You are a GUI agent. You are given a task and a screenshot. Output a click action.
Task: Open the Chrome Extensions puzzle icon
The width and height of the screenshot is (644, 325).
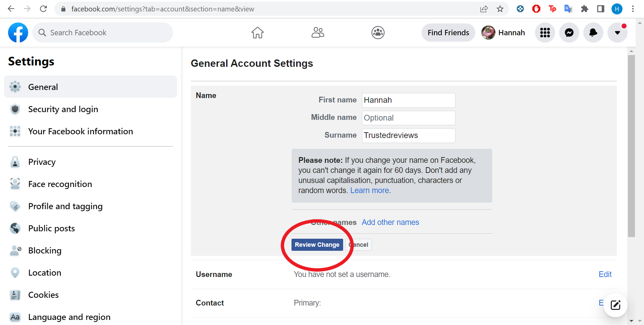click(x=585, y=9)
